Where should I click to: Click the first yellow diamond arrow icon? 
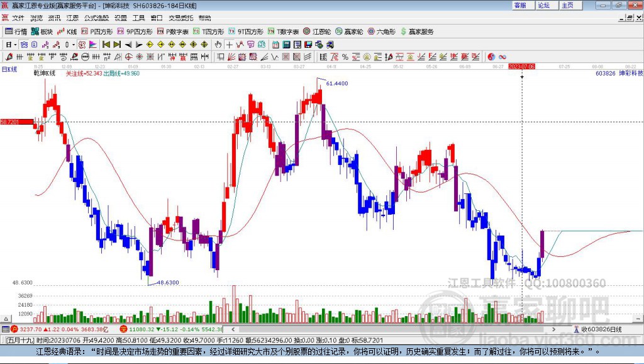[150, 45]
